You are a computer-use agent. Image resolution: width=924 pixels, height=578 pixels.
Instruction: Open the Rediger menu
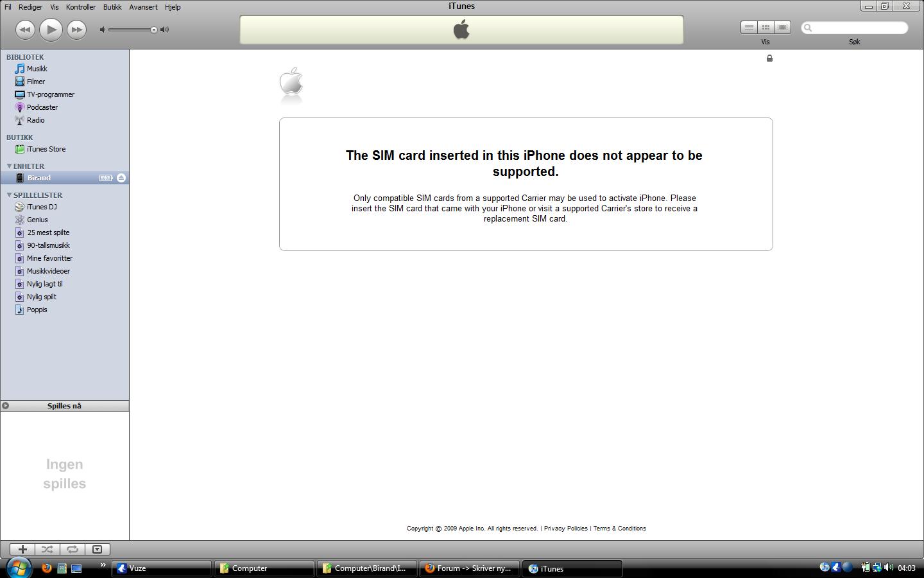point(30,7)
